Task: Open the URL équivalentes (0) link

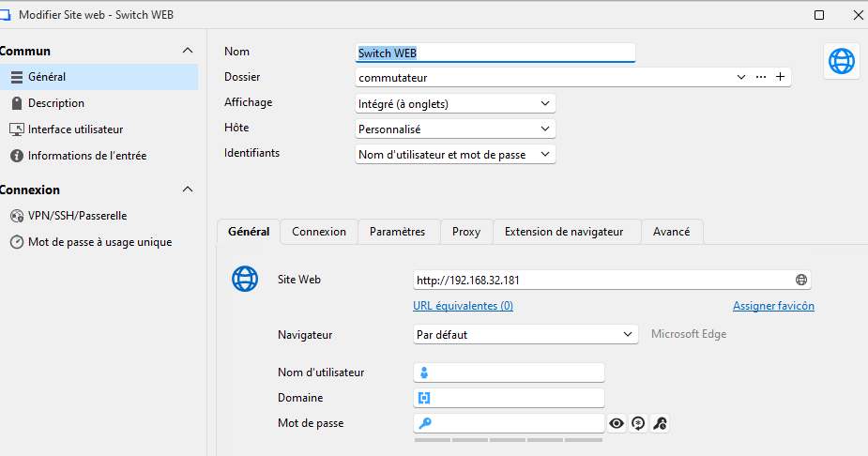Action: (x=463, y=306)
